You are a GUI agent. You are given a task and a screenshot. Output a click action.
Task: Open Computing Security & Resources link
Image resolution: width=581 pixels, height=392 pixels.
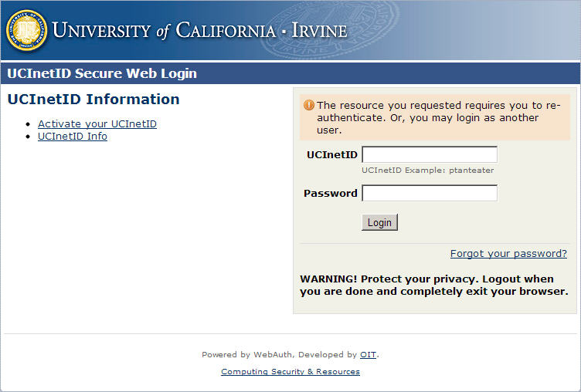[290, 372]
